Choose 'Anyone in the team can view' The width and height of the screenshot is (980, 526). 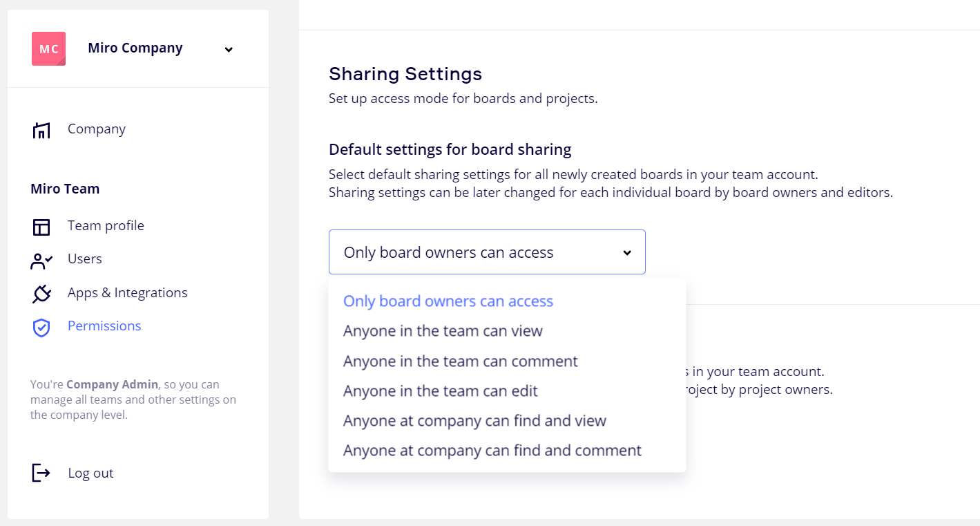tap(443, 331)
